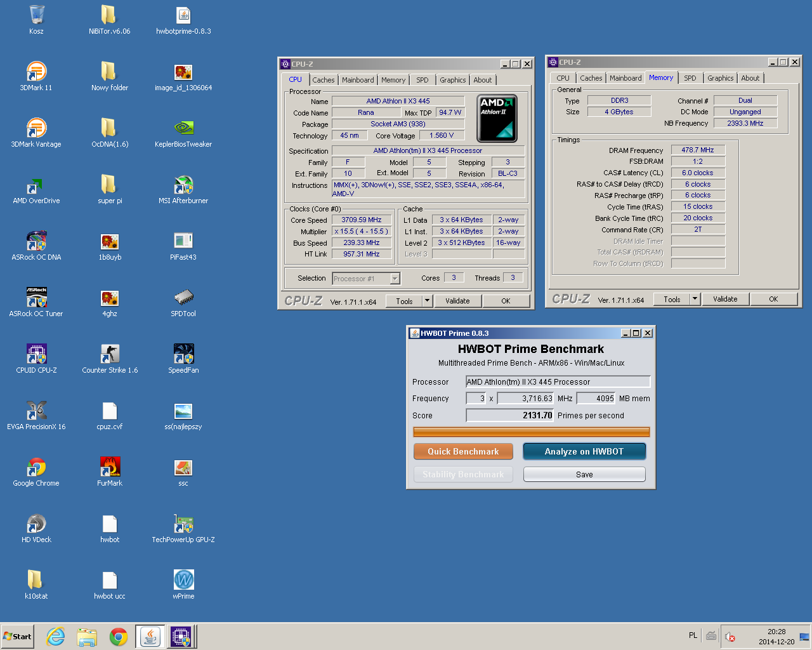Open Graphics tab in left CPU-Z window
This screenshot has height=650, width=812.
point(453,80)
